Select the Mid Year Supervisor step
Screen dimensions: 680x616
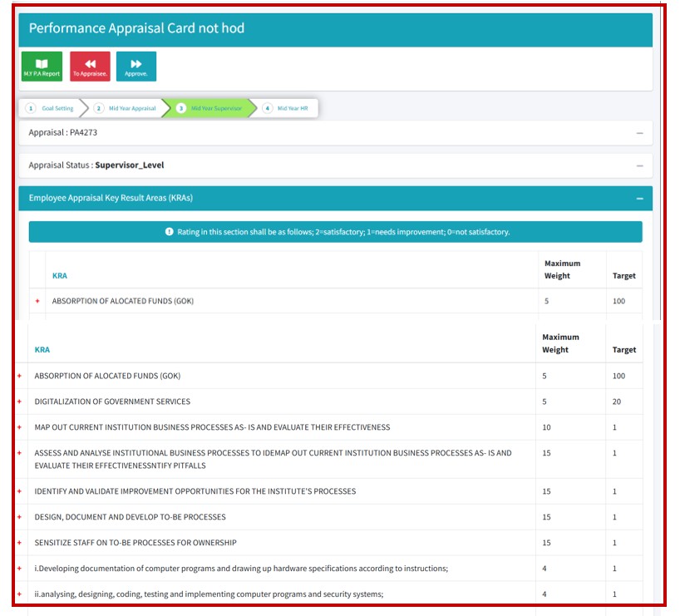(x=209, y=109)
